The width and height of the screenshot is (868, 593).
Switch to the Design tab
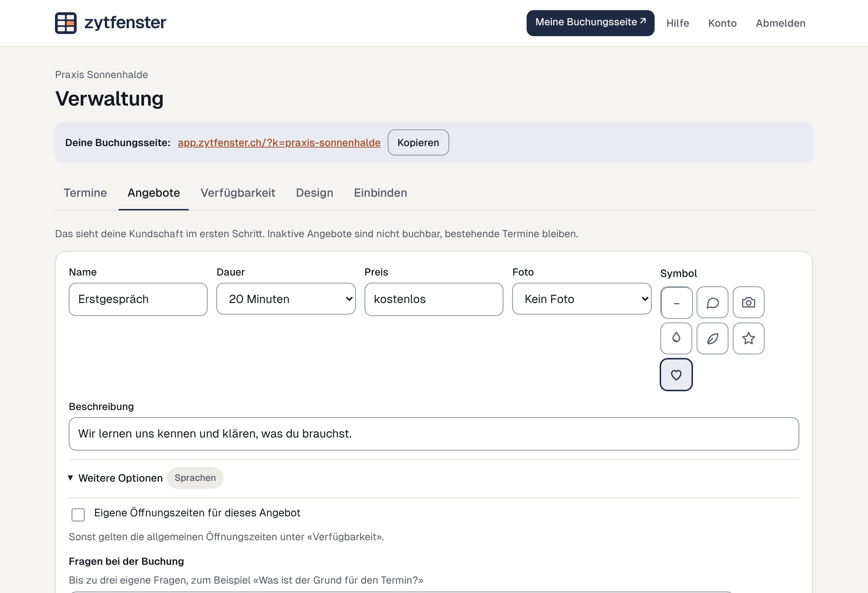pyautogui.click(x=315, y=193)
